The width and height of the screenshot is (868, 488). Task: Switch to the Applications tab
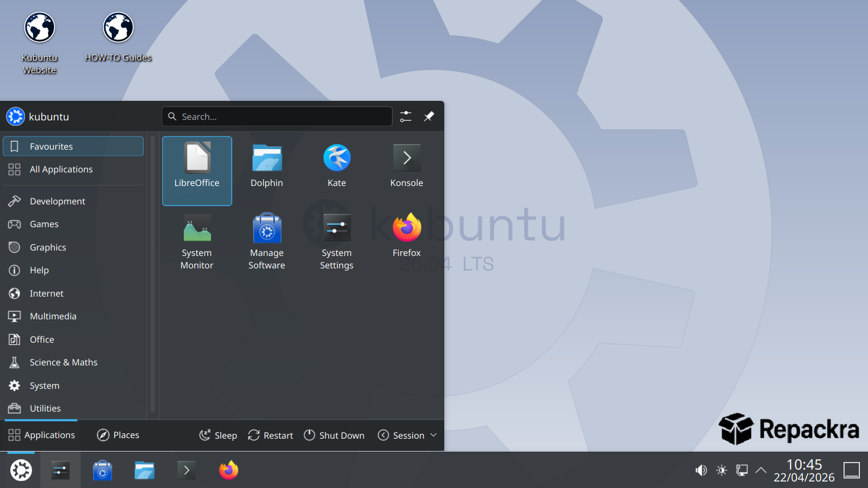point(42,435)
